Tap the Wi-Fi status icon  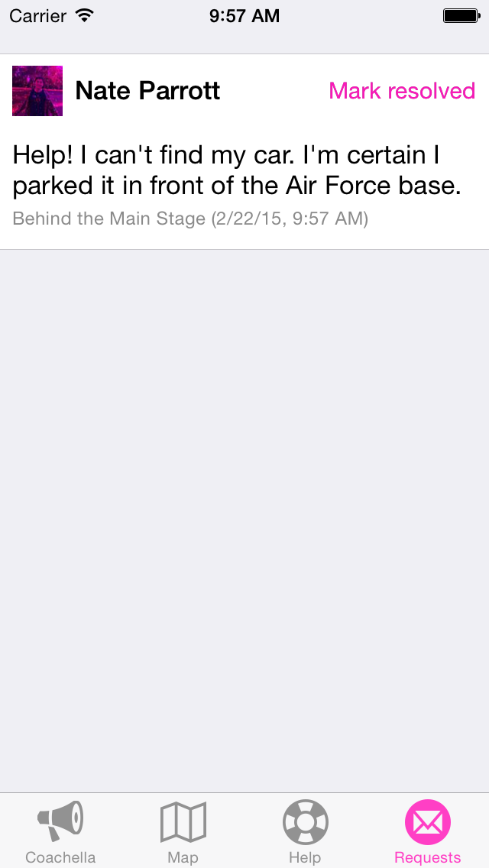85,16
